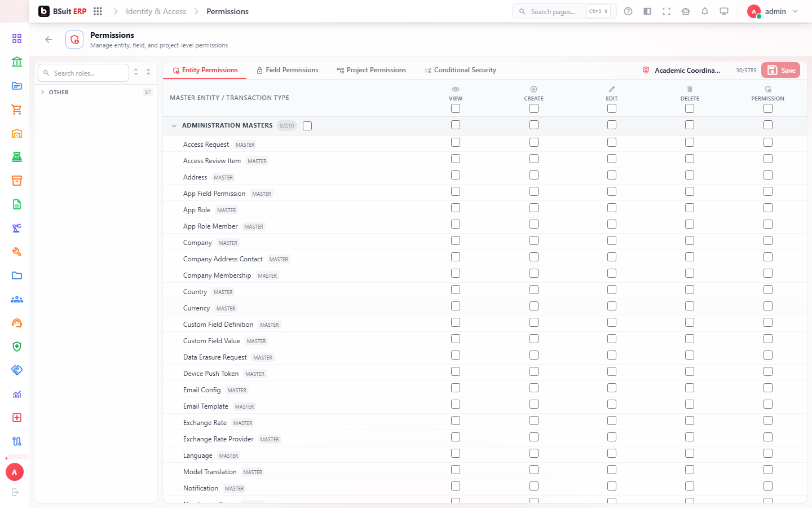
Task: Open notifications bell icon
Action: 705,11
